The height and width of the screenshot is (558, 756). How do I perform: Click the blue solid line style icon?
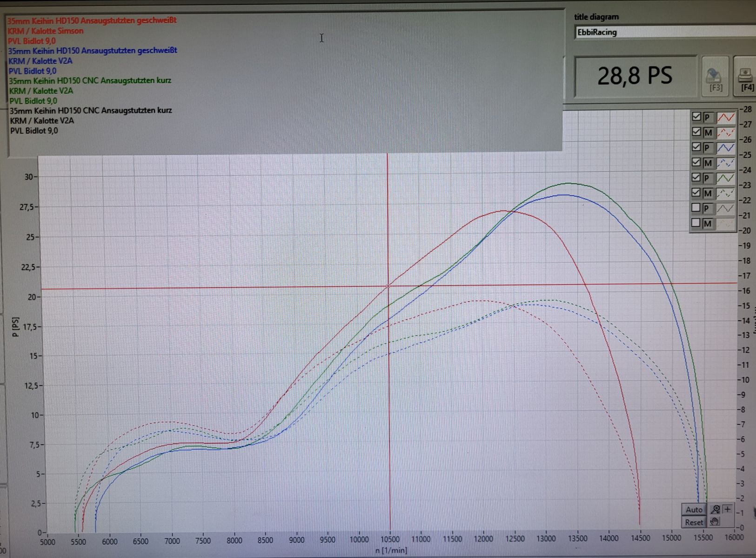point(725,148)
